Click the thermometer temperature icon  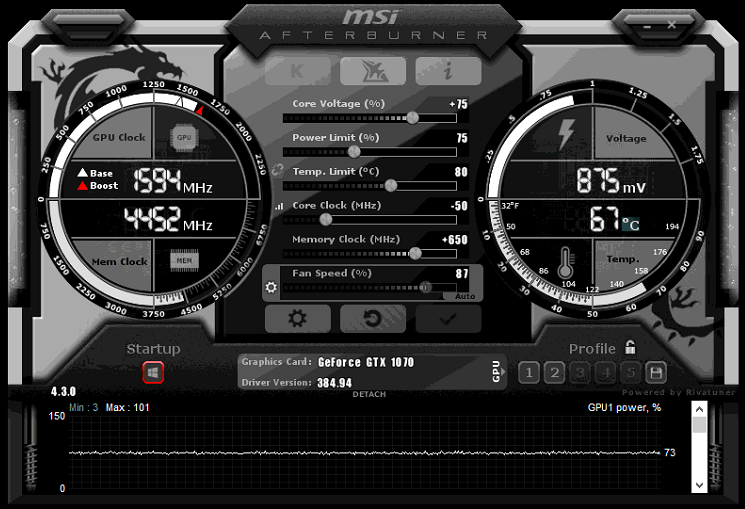pyautogui.click(x=565, y=263)
